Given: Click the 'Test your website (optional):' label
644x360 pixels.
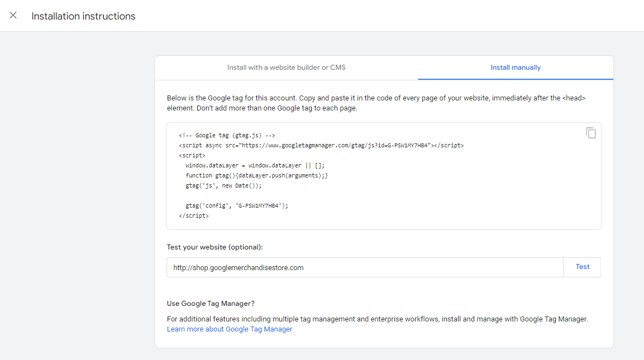Looking at the screenshot, I should pos(215,247).
